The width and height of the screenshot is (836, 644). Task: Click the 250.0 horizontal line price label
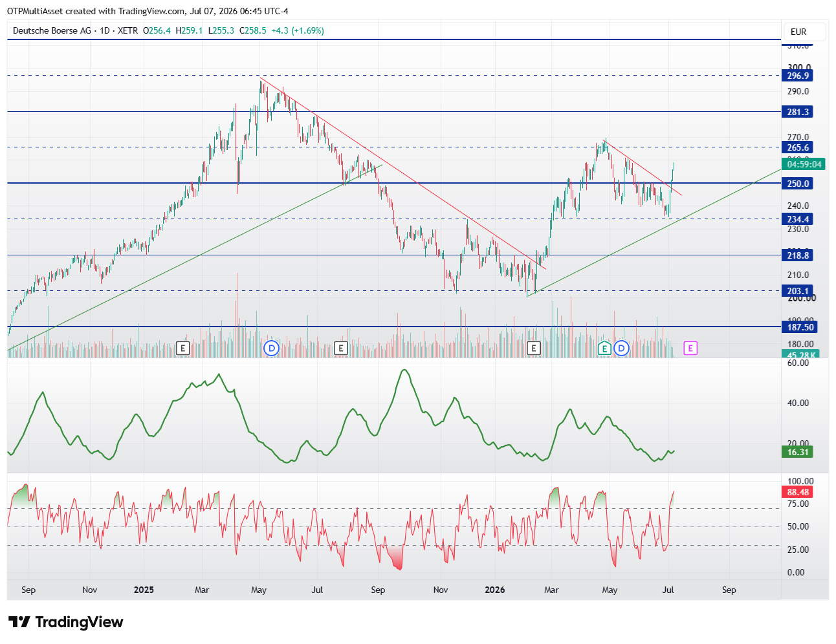(798, 184)
